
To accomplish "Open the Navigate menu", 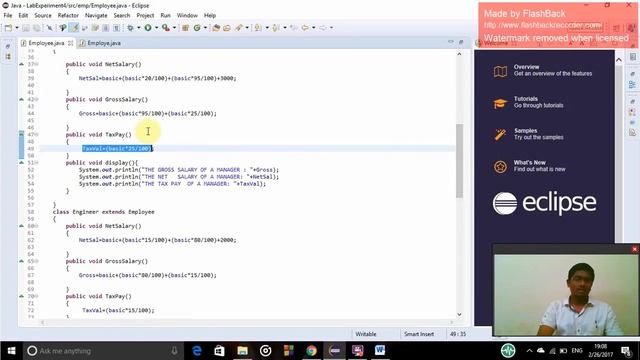I will click(96, 16).
